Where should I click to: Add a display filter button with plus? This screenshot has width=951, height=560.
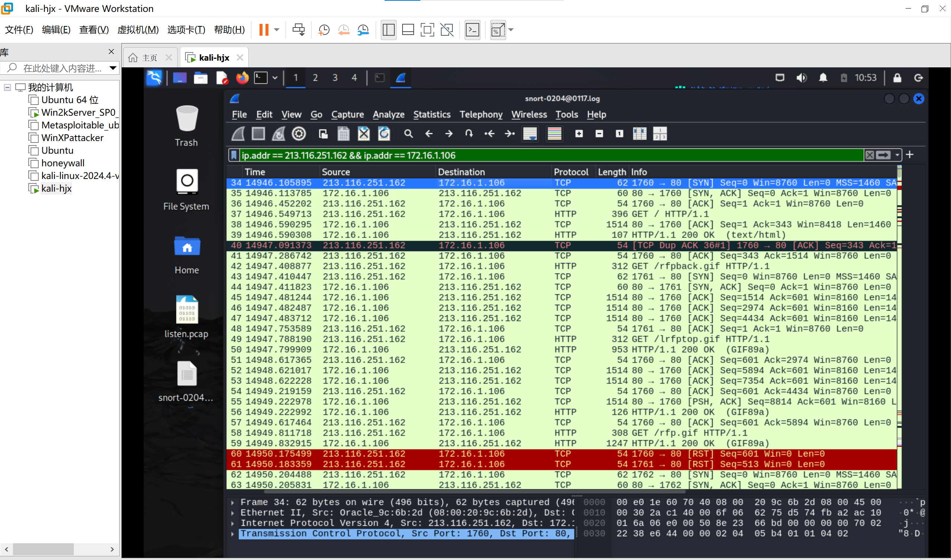click(910, 155)
